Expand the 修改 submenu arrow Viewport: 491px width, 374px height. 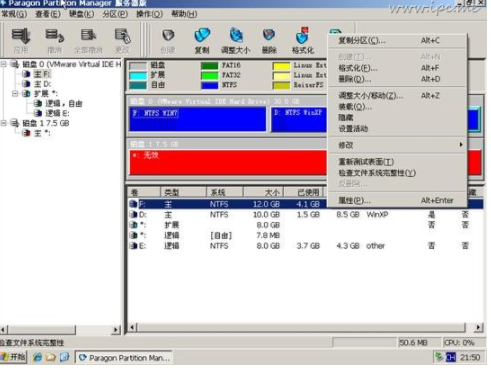[x=461, y=145]
